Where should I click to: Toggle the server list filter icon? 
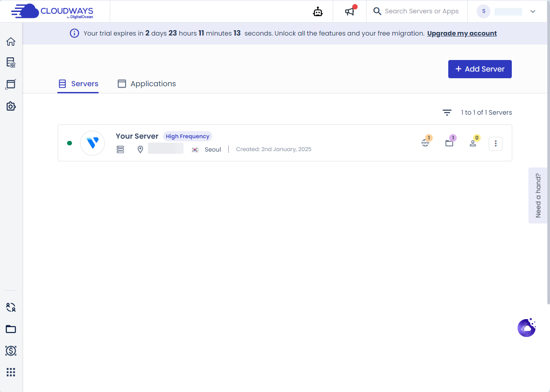447,112
